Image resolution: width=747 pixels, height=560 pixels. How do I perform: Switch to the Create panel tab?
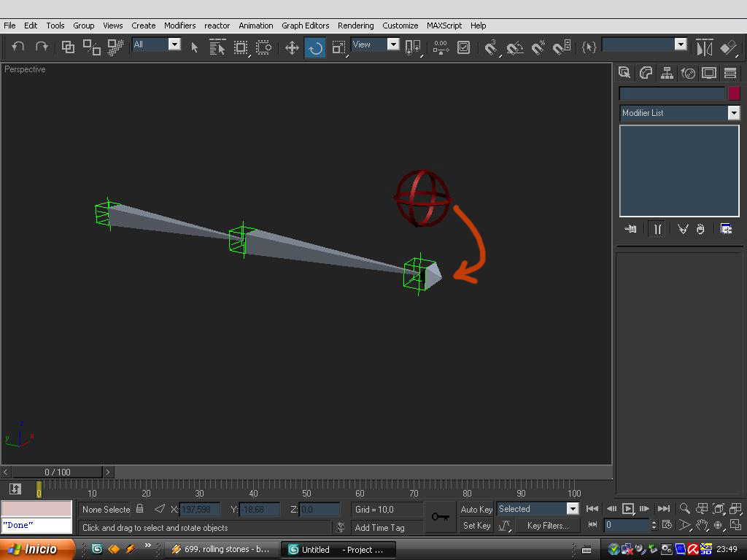click(x=624, y=73)
